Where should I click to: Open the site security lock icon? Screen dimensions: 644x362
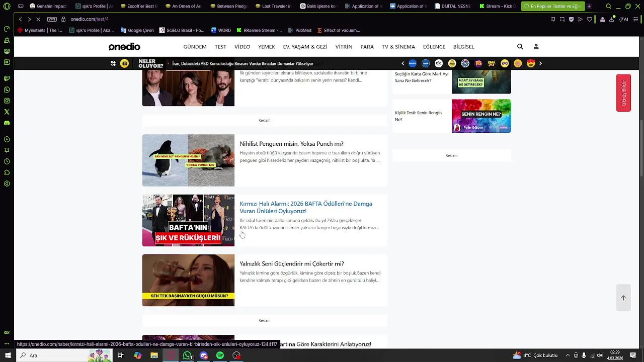point(63,19)
